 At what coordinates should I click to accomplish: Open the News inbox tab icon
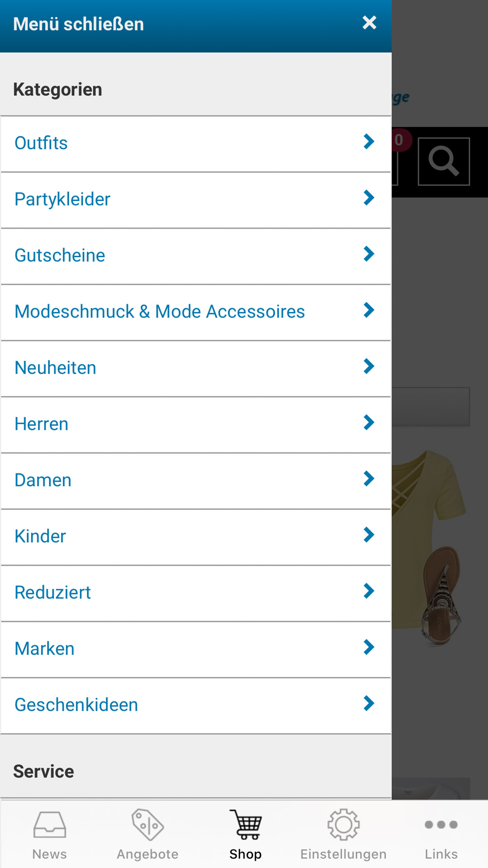pos(50,825)
